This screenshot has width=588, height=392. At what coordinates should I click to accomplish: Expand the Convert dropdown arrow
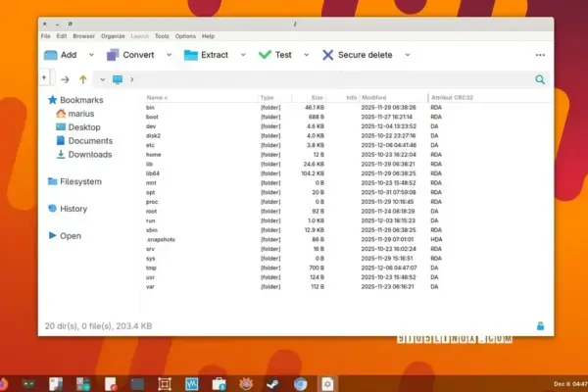(x=170, y=55)
